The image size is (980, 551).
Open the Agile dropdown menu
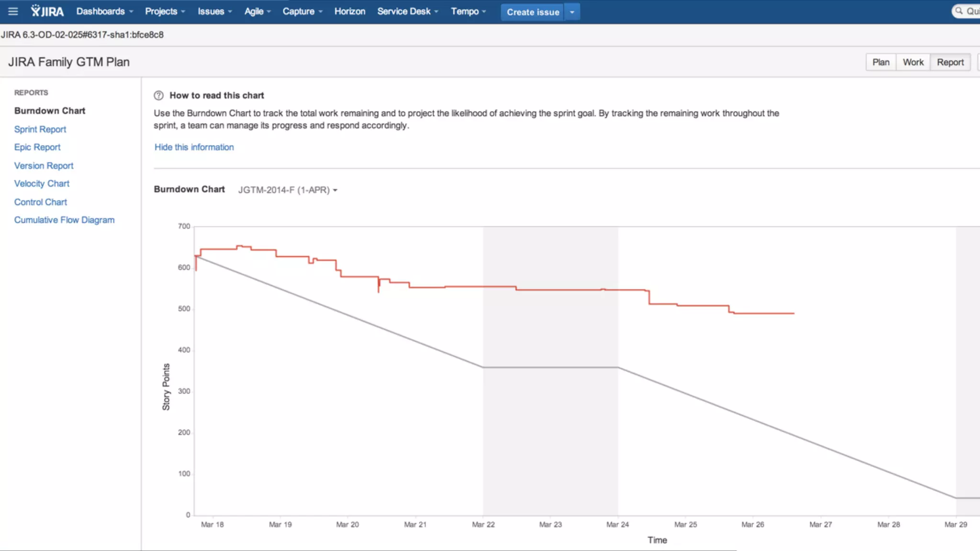pos(257,11)
